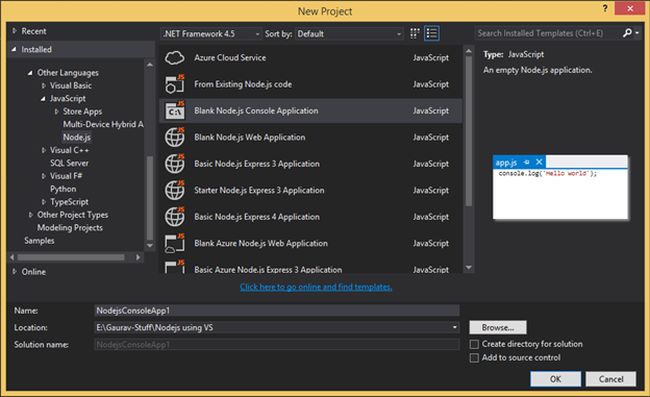Open the go online and find templates link
This screenshot has width=650, height=397.
316,287
